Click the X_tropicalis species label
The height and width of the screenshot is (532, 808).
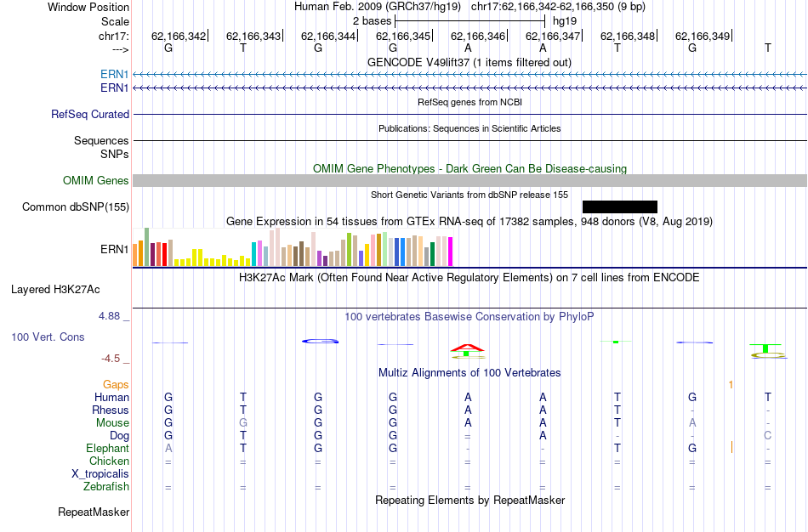(x=100, y=474)
